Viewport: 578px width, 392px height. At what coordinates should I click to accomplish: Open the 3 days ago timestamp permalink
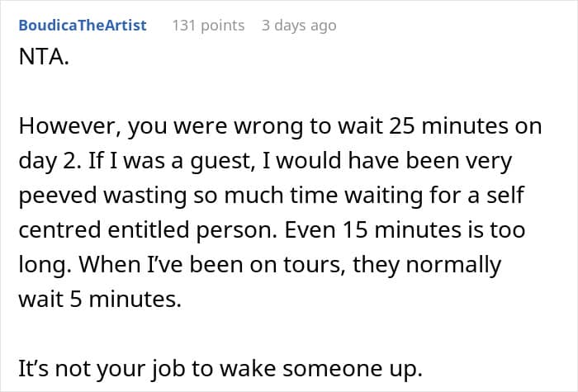click(x=299, y=26)
